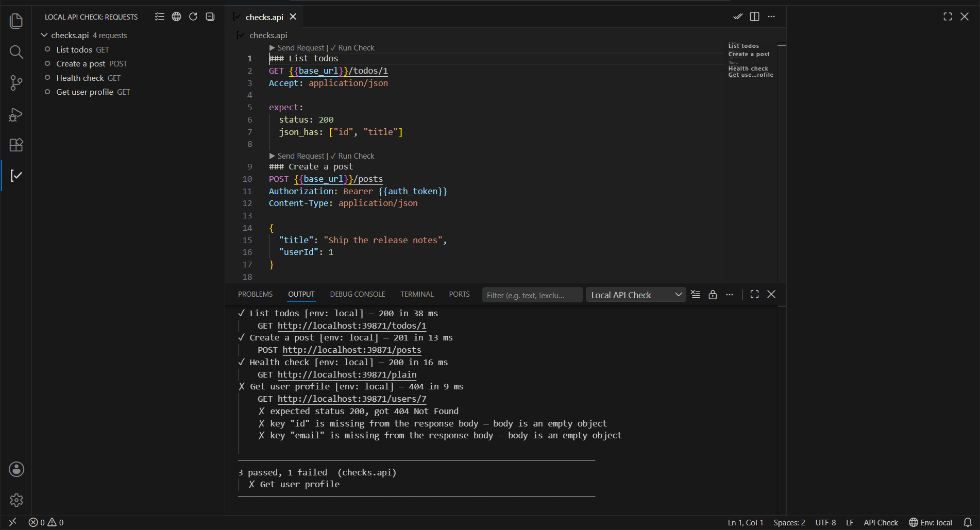Open the Local API Check output channel dropdown
The image size is (980, 530).
(636, 295)
